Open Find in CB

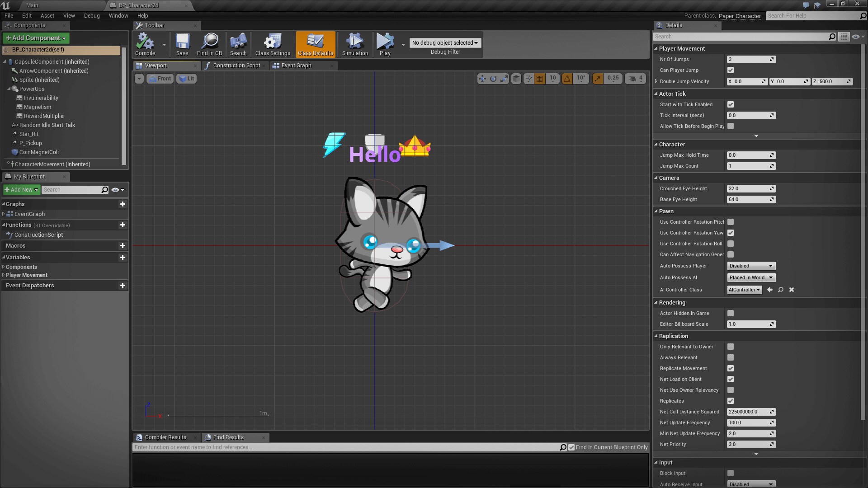tap(209, 43)
